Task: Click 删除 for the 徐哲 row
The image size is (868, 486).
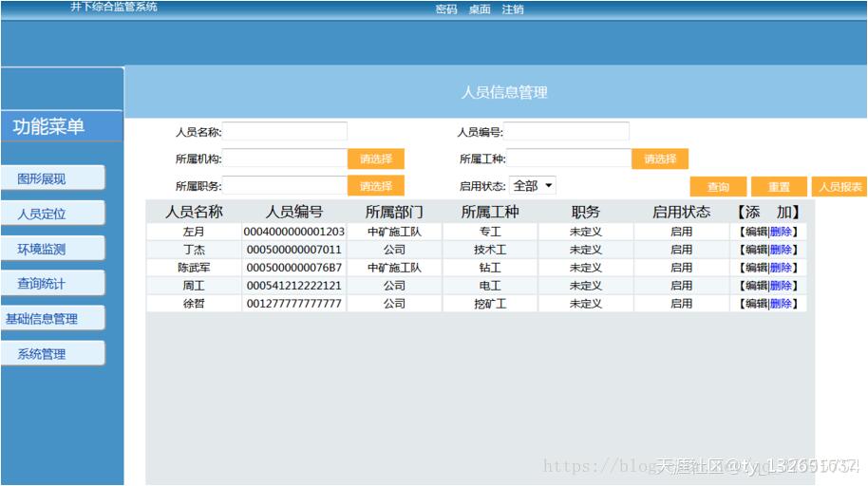Action: tap(781, 304)
